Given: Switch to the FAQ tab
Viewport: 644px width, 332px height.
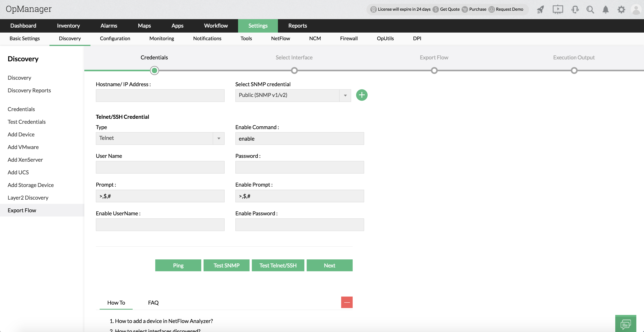Looking at the screenshot, I should tap(153, 302).
